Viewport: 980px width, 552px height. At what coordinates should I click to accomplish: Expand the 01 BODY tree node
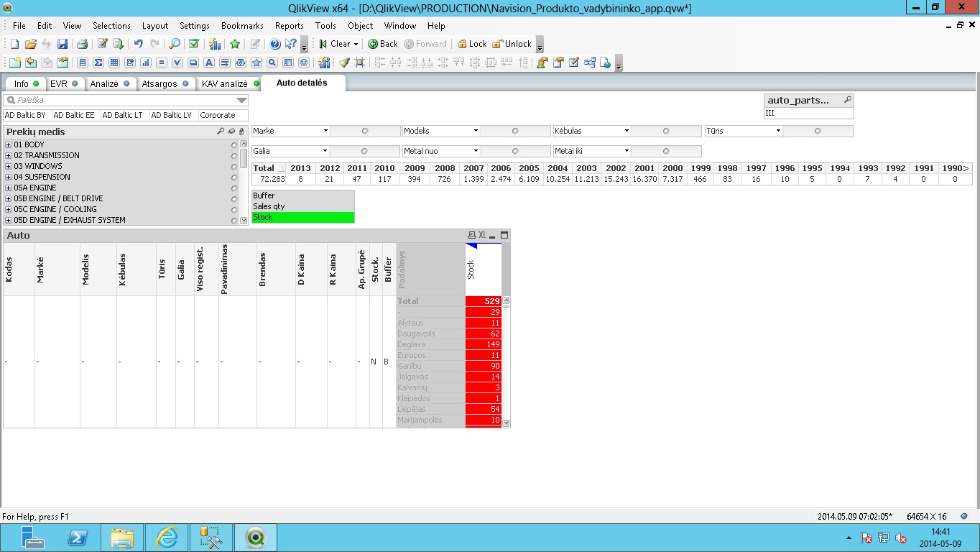pos(9,145)
